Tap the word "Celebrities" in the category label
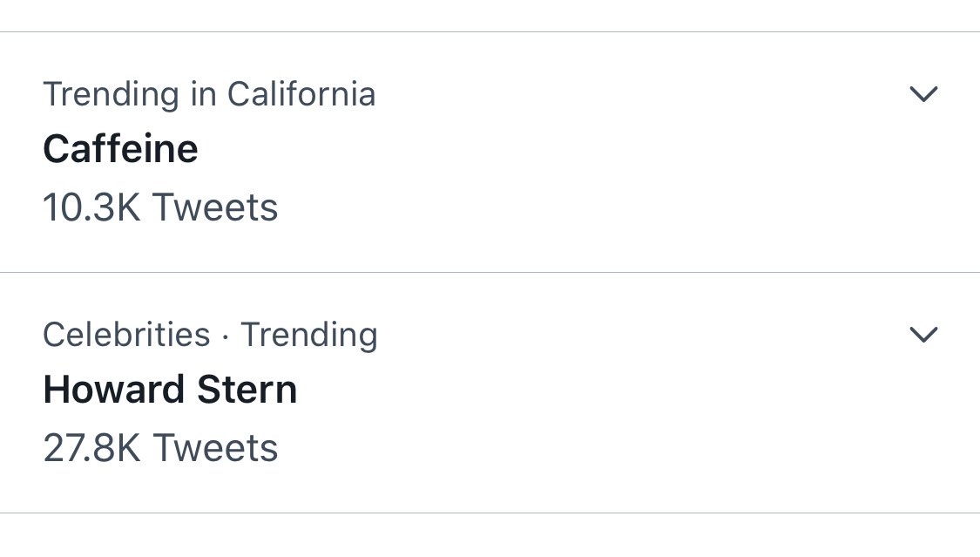 click(x=126, y=335)
